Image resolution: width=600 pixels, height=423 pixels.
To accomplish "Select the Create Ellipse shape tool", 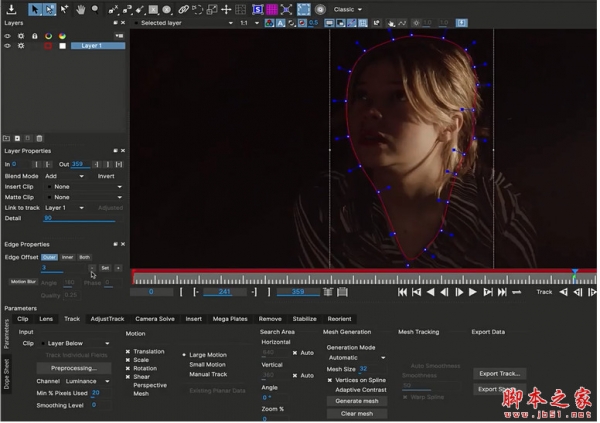I will (x=167, y=10).
